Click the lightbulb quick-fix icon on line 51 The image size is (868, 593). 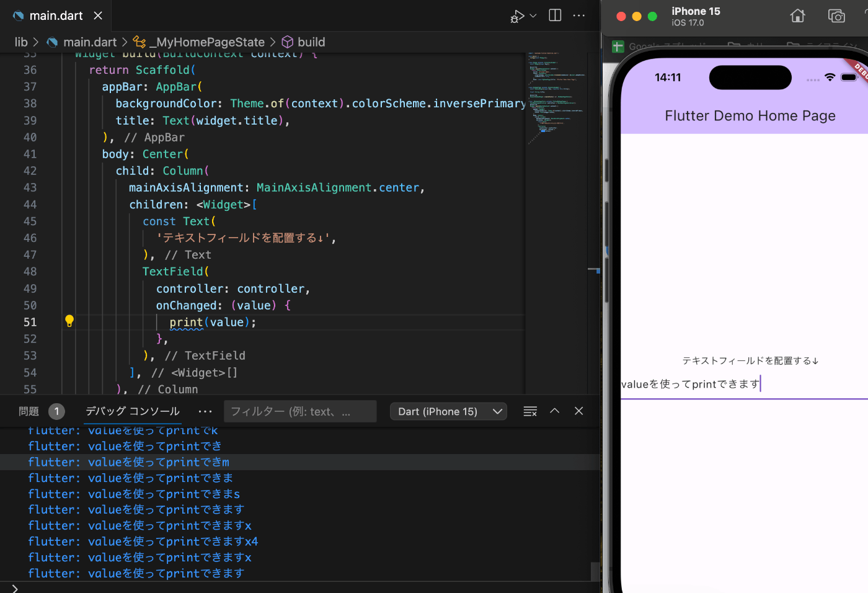coord(69,321)
